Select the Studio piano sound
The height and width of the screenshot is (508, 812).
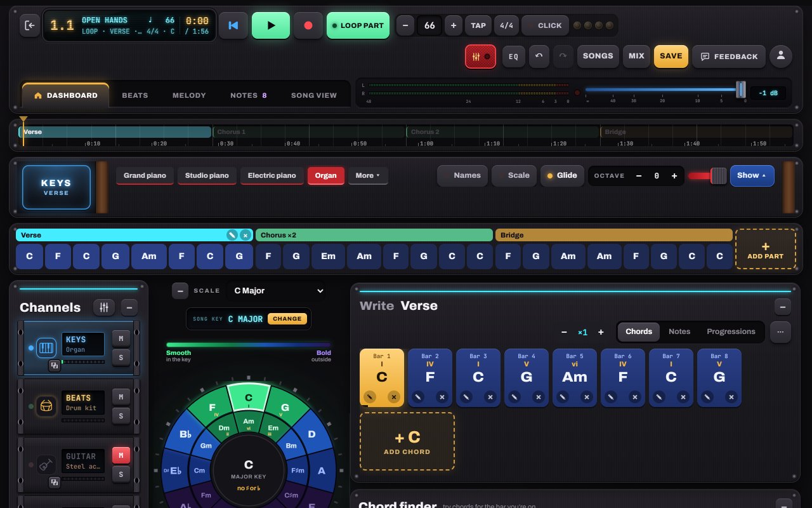[x=207, y=175]
